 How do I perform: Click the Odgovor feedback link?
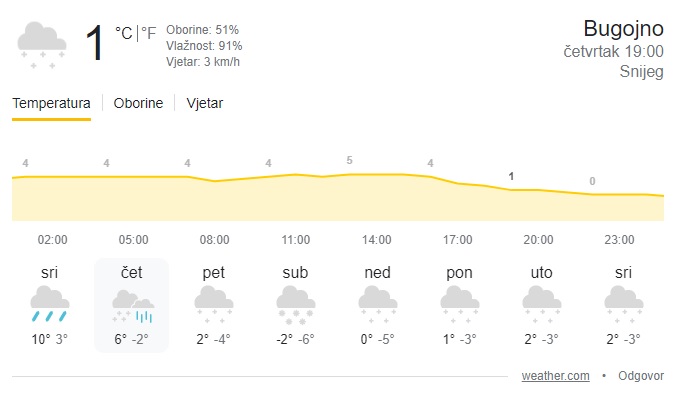[641, 376]
